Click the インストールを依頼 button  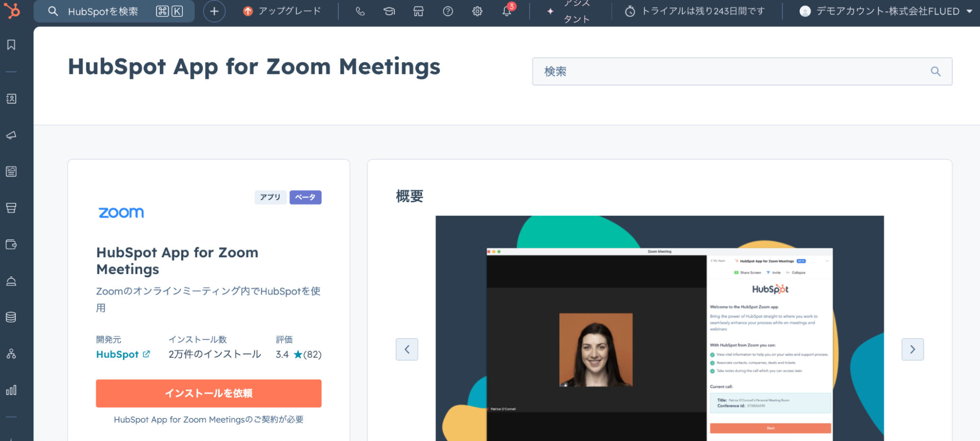click(x=209, y=393)
